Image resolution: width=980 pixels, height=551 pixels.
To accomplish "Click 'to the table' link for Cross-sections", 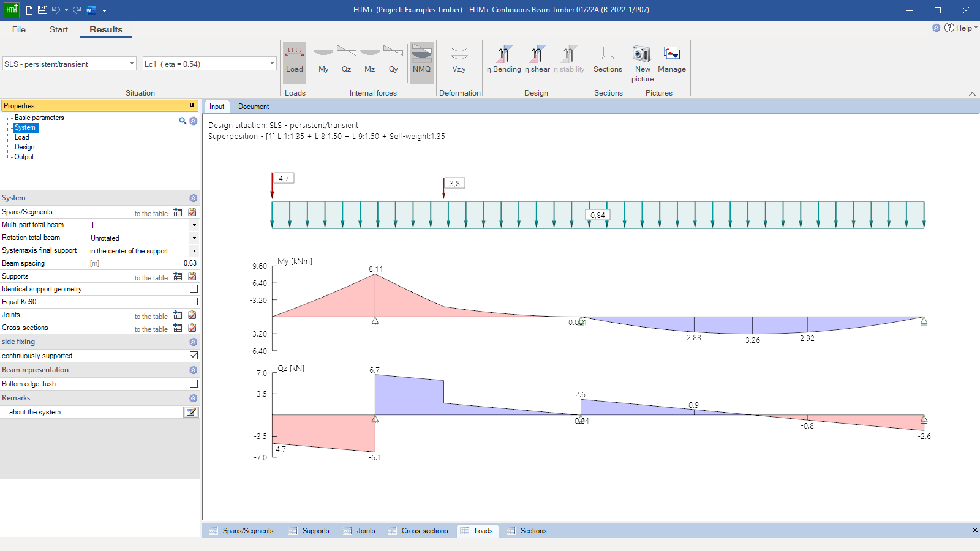I will pyautogui.click(x=151, y=329).
